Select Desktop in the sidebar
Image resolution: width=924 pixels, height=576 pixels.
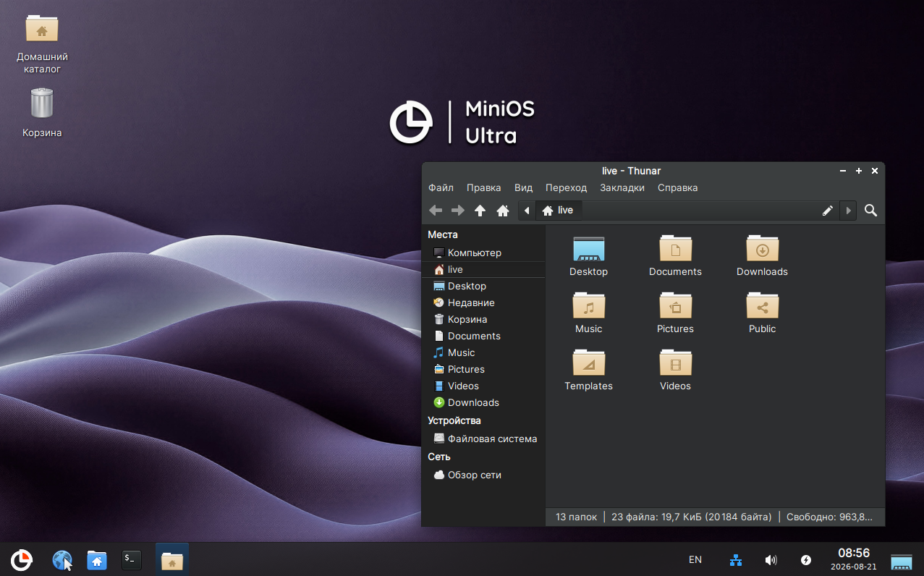(x=483, y=286)
